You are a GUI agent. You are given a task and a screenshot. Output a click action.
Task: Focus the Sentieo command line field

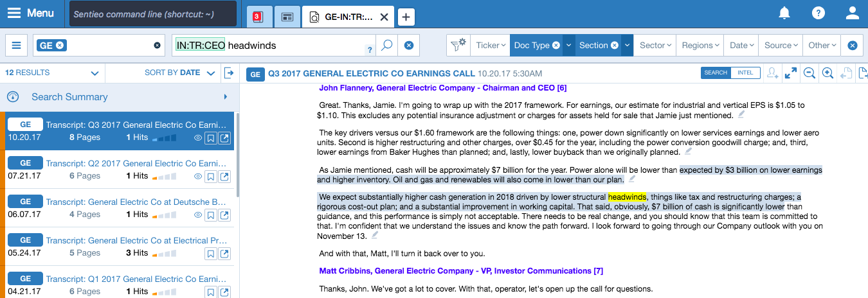(x=152, y=13)
